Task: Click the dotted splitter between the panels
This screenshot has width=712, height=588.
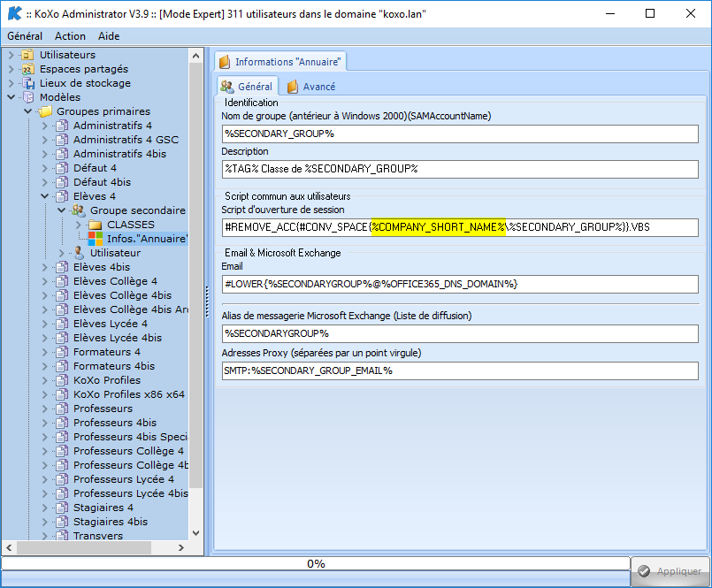Action: point(207,301)
